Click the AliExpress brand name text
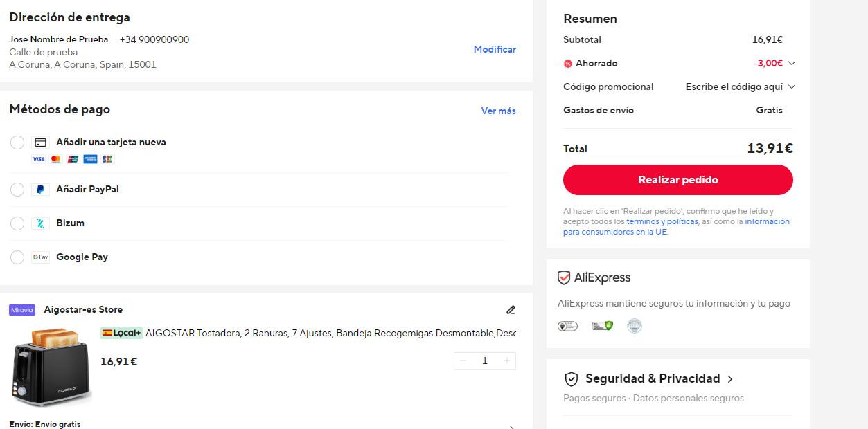The width and height of the screenshot is (868, 429). click(603, 278)
